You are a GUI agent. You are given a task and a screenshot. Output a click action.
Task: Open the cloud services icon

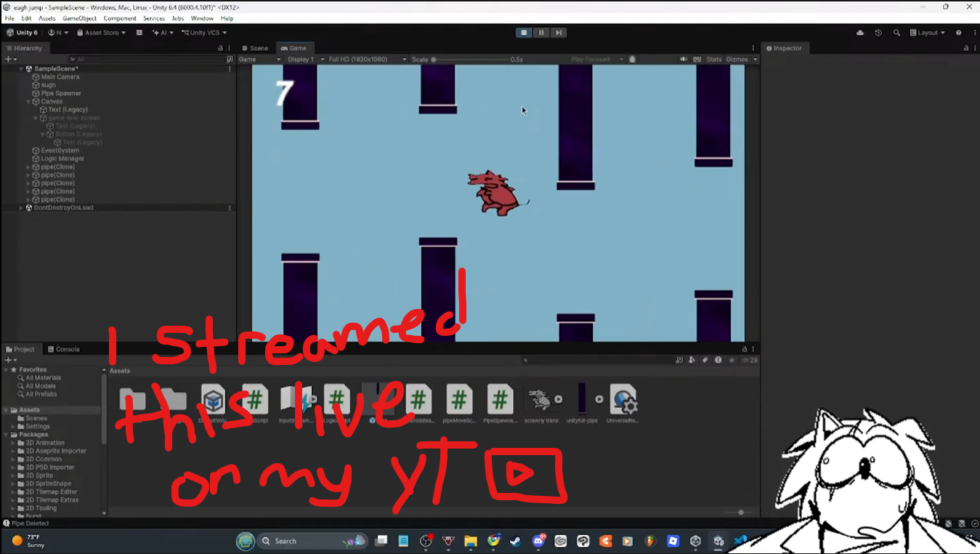point(860,33)
